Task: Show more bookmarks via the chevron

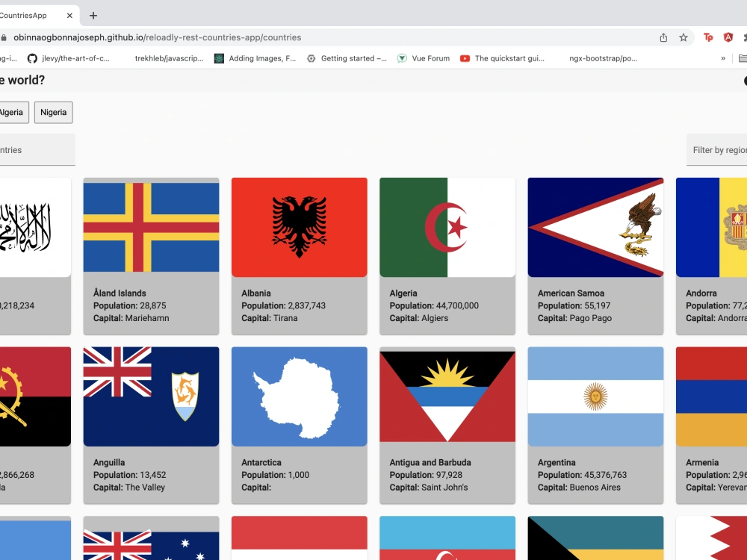Action: tap(723, 58)
